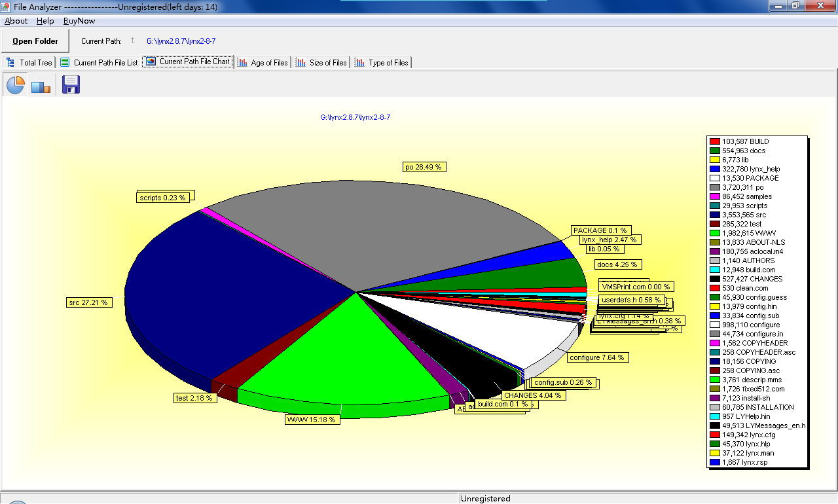The height and width of the screenshot is (504, 838).
Task: Open the About menu
Action: pos(16,20)
